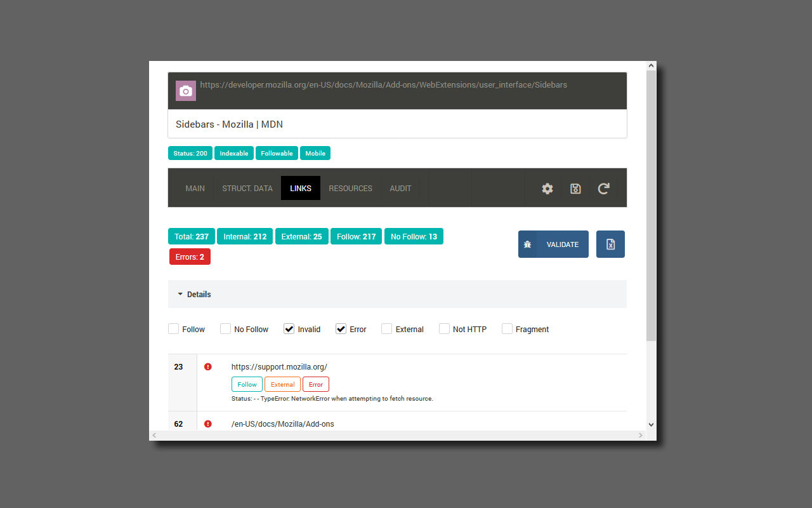Image resolution: width=812 pixels, height=508 pixels.
Task: Click the scroll up arrow
Action: [x=651, y=65]
